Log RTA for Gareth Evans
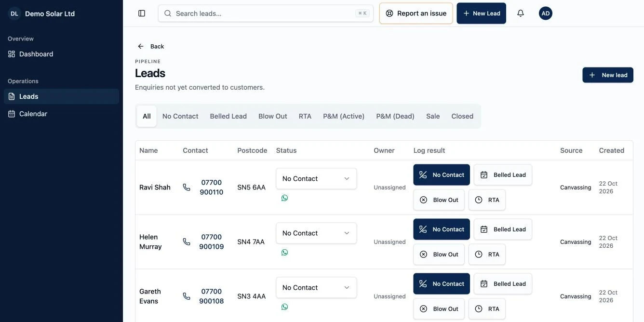Image resolution: width=644 pixels, height=322 pixels. point(487,309)
